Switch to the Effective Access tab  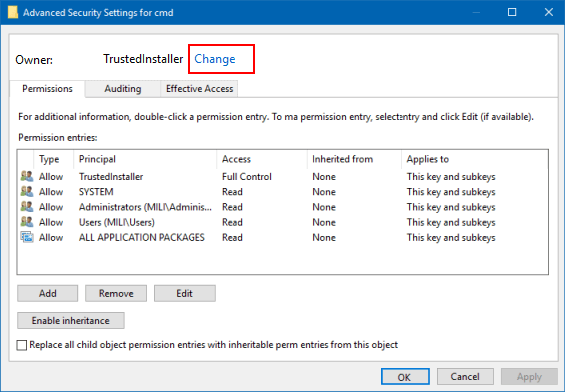[x=199, y=89]
